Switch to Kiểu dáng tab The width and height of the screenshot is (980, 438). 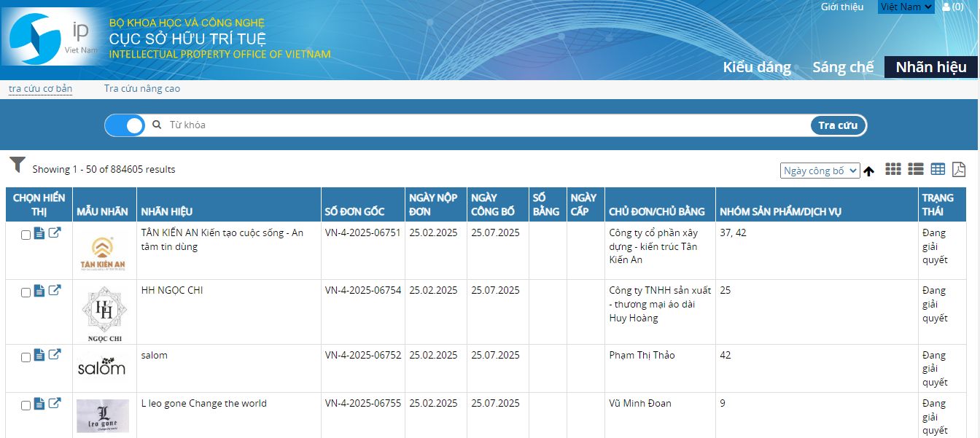(757, 67)
